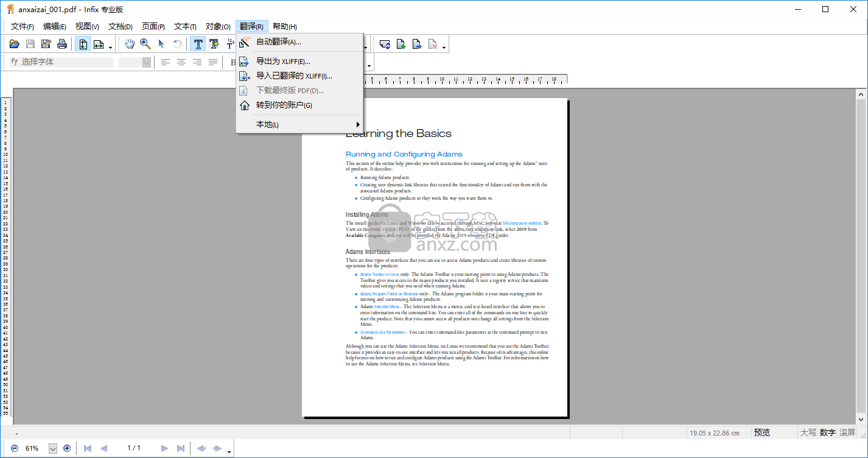Choose 导出为 XLIFF(E)... entry
Viewport: 868px width, 458px height.
(299, 61)
